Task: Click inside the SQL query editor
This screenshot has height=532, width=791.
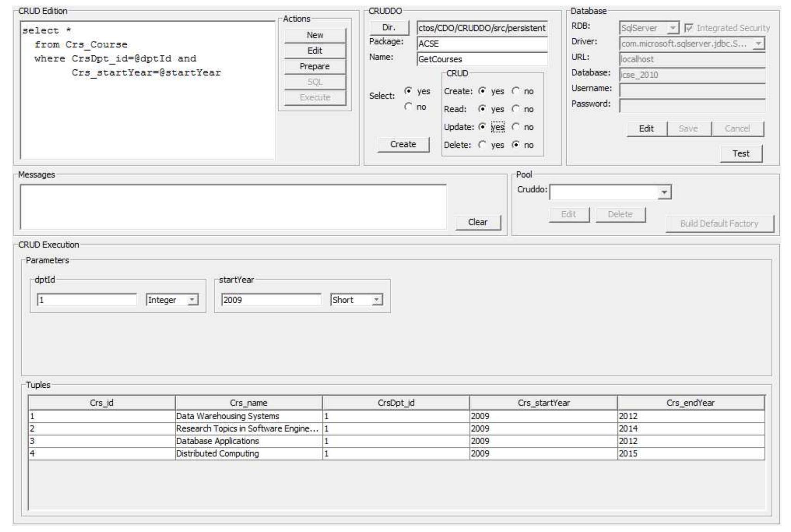Action: [148, 91]
